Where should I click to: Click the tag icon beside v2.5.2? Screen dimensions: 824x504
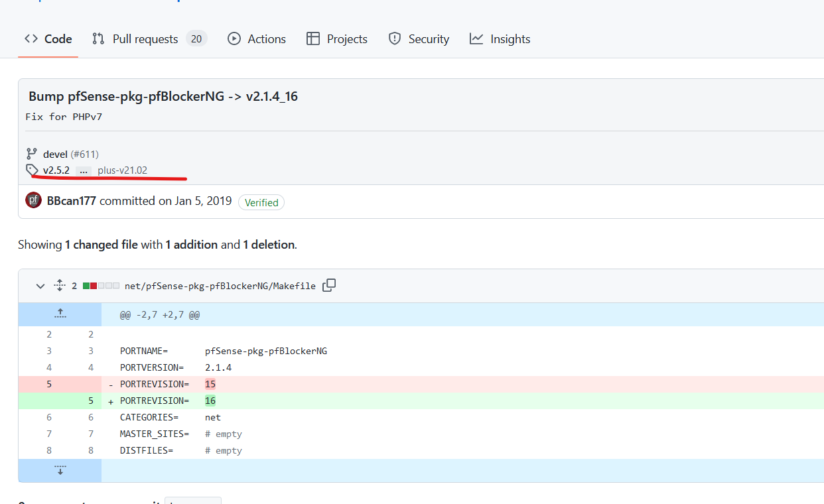click(32, 170)
